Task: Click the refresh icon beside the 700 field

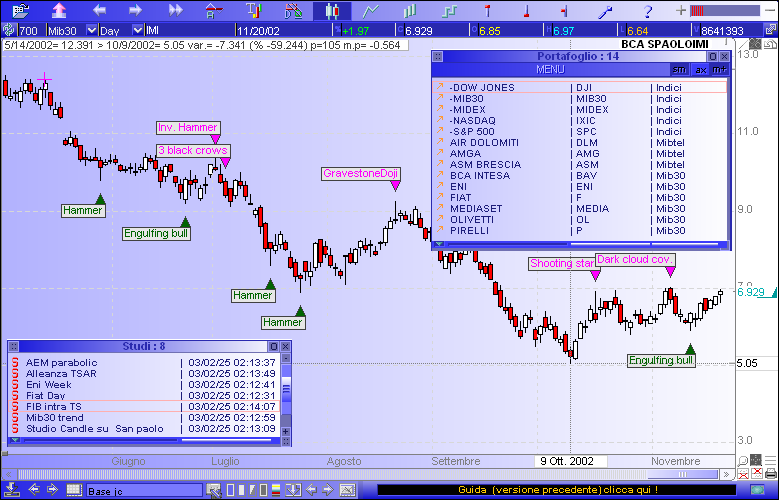Action: pyautogui.click(x=8, y=30)
